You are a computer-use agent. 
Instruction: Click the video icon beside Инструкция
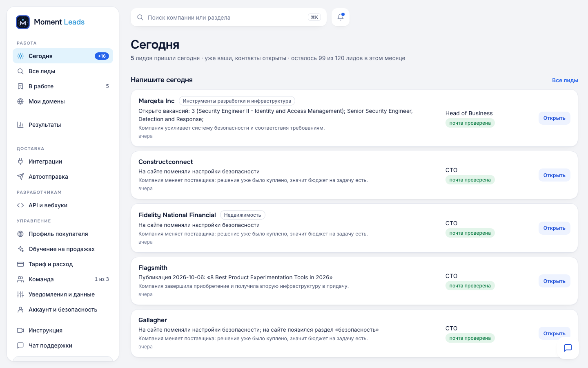(x=20, y=330)
